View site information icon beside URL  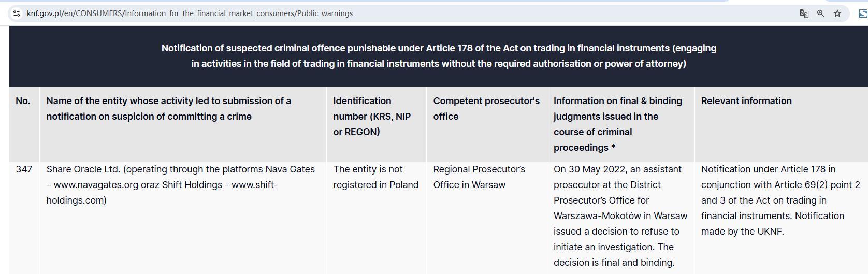tap(17, 13)
